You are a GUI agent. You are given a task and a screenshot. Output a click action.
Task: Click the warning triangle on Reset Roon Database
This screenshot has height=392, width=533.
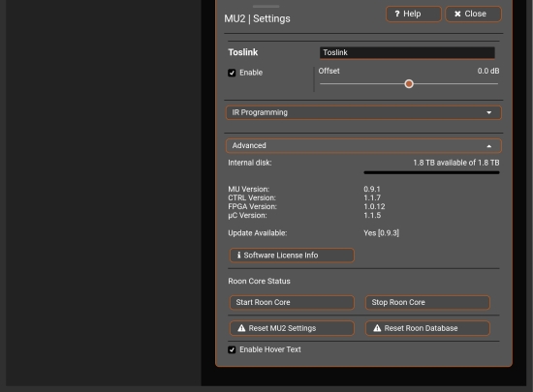click(377, 328)
